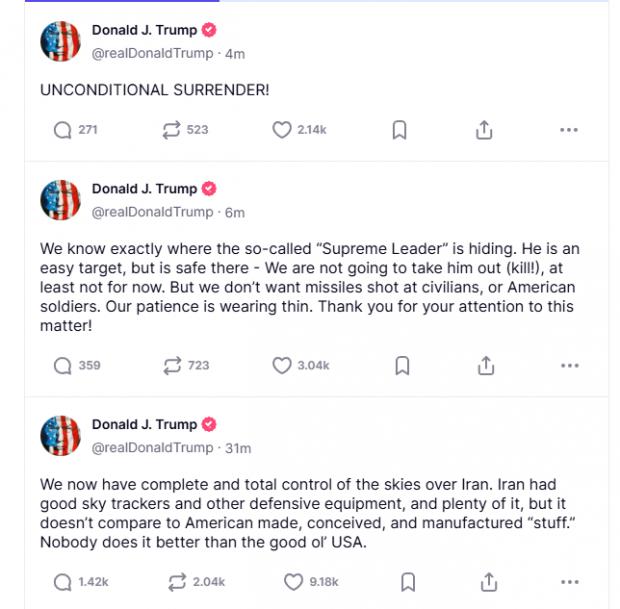
Task: Share the UNCONDITIONAL SURRENDER post
Action: 484,130
